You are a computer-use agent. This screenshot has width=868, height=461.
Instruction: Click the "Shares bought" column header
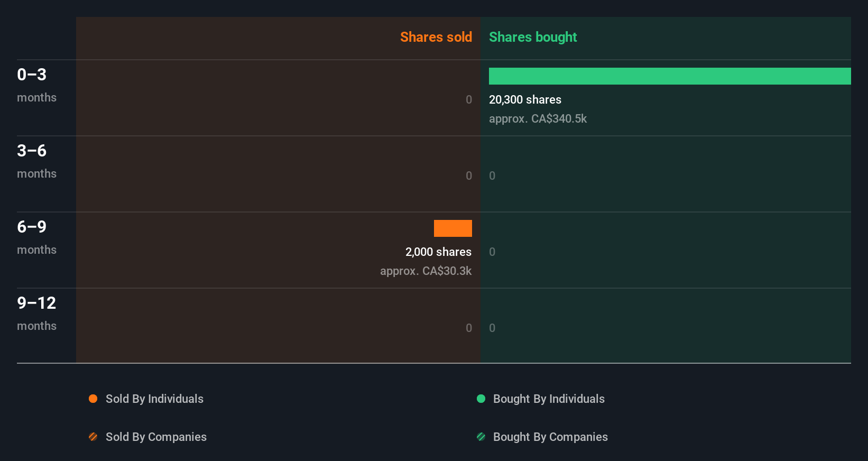[x=533, y=37]
